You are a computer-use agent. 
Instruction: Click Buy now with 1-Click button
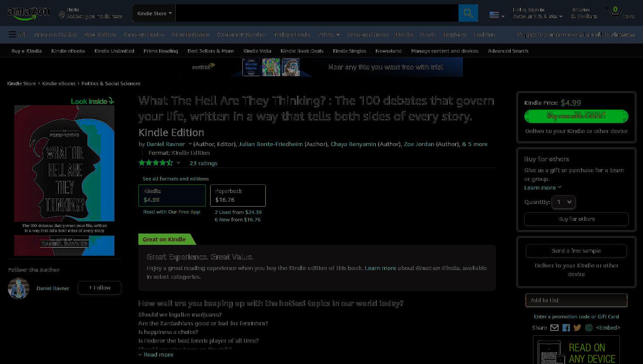coord(576,116)
